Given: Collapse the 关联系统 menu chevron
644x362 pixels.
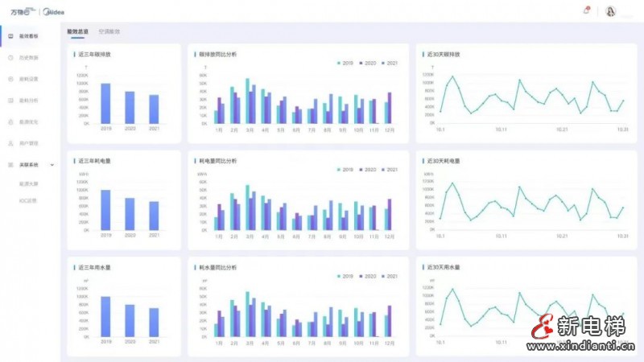Looking at the screenshot, I should pos(52,164).
